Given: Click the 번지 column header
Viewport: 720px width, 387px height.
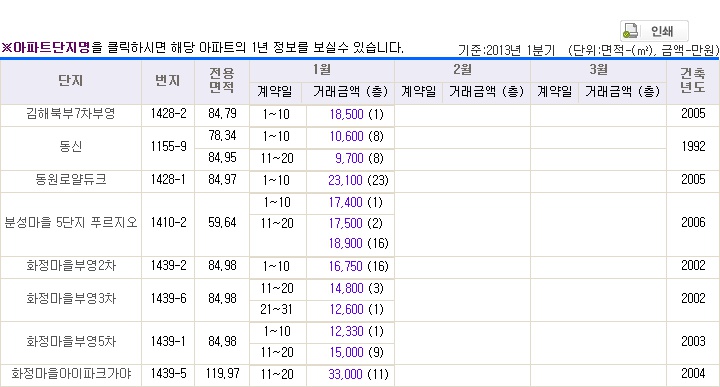Looking at the screenshot, I should [x=168, y=81].
